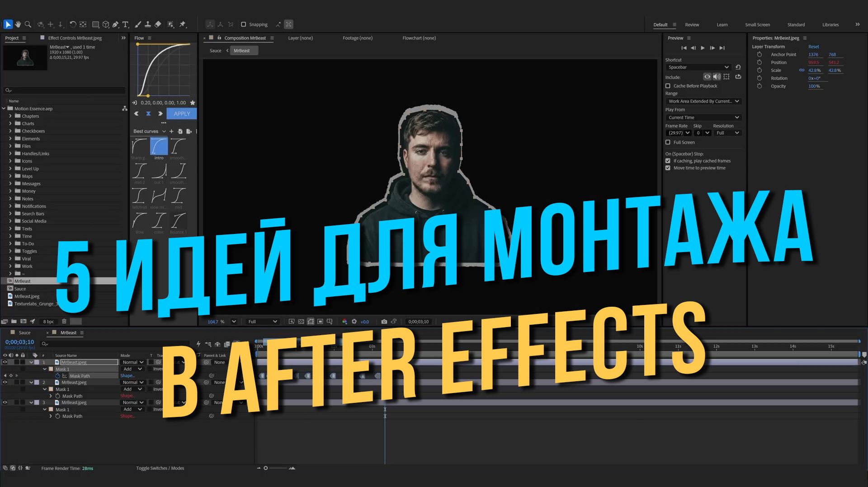Open the Libraries workspace

coord(830,25)
